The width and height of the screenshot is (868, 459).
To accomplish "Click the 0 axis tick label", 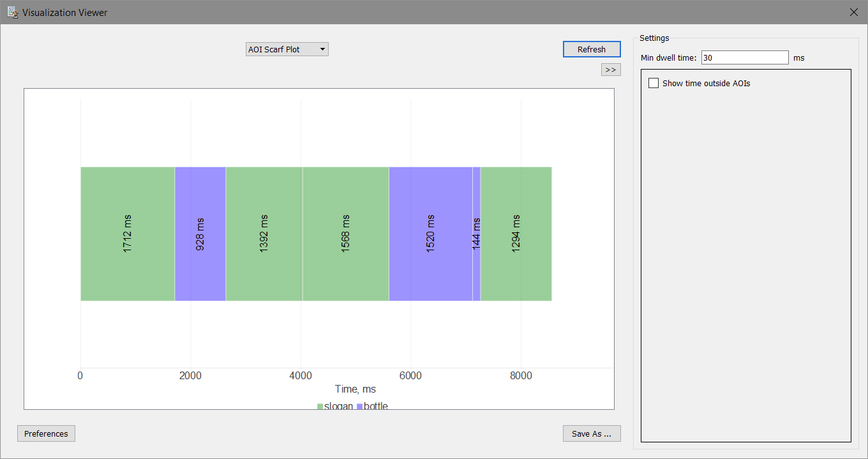I will (80, 375).
